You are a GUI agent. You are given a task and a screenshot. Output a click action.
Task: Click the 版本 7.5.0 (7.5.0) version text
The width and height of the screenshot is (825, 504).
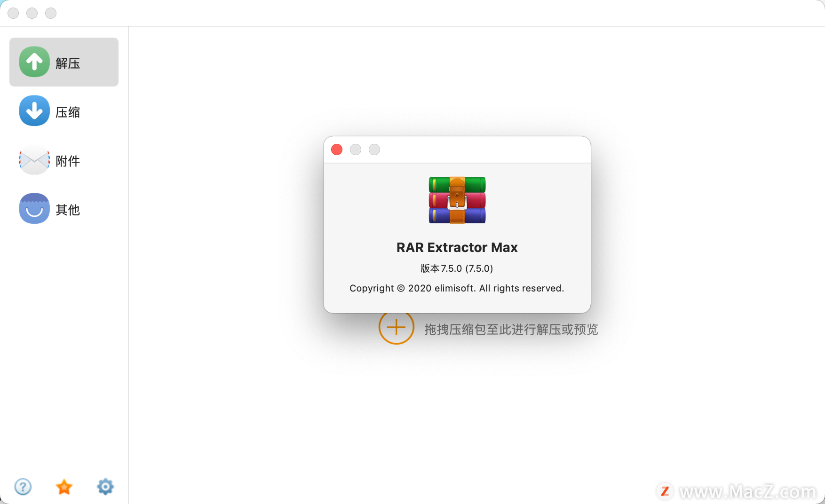pyautogui.click(x=457, y=268)
